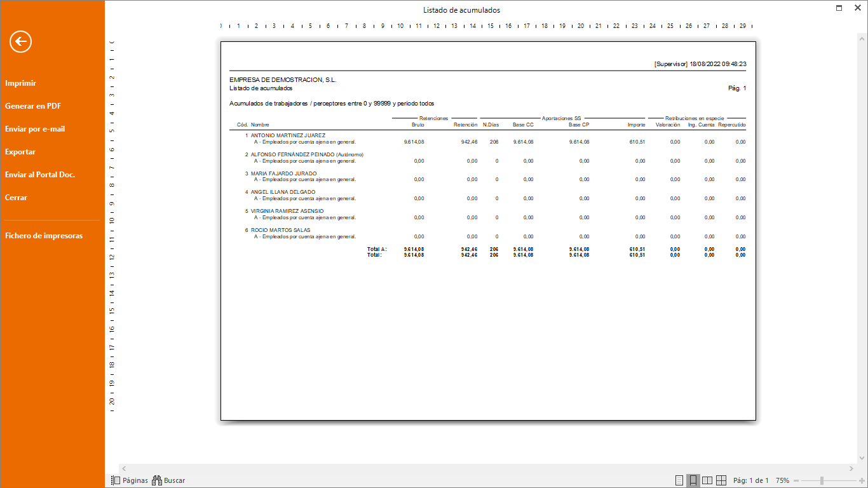This screenshot has width=868, height=488.
Task: Click the Total A: row label
Action: (x=377, y=249)
